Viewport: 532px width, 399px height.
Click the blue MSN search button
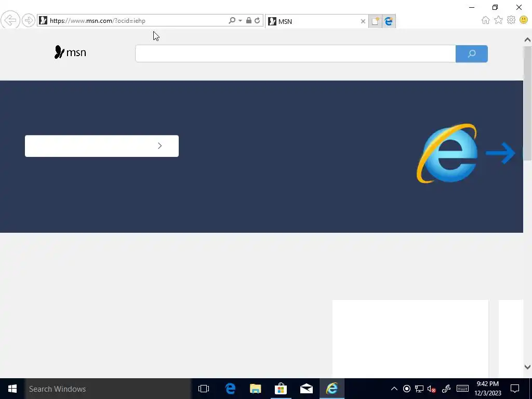click(472, 54)
